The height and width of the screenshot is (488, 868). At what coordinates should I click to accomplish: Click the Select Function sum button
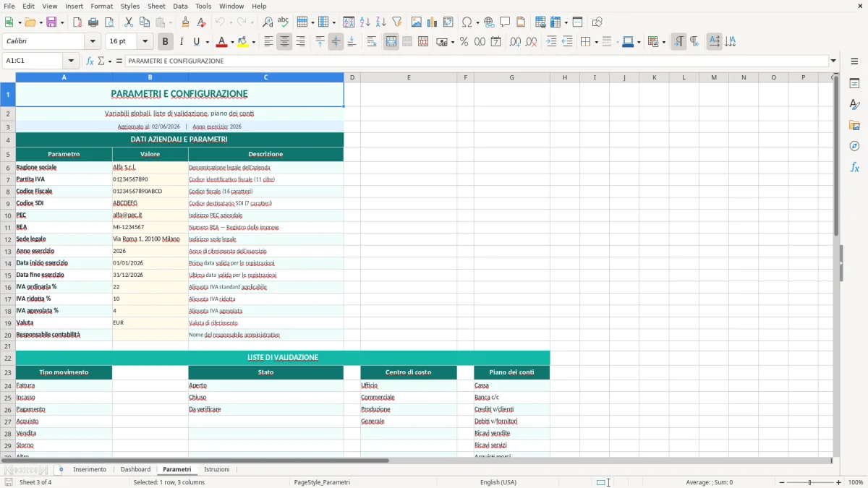pyautogui.click(x=102, y=61)
